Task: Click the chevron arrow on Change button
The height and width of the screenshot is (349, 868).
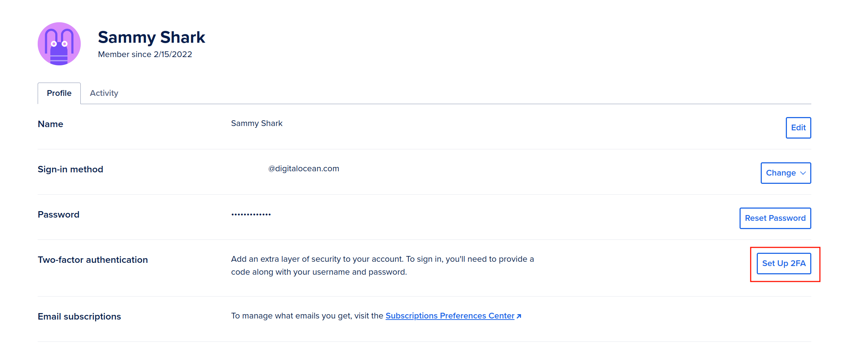Action: 803,173
